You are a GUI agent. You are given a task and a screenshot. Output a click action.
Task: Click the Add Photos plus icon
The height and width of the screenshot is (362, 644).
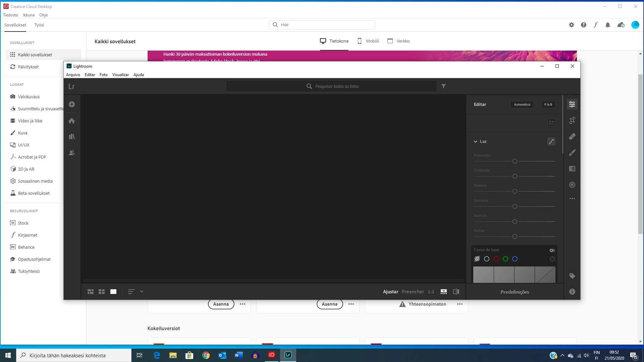(x=72, y=104)
